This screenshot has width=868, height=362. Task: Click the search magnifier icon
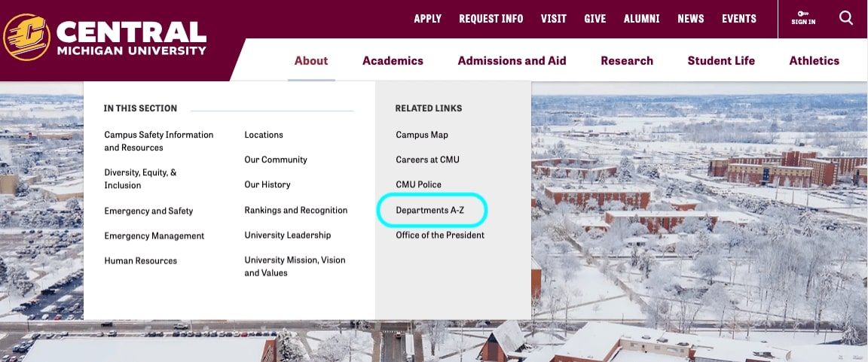tap(846, 18)
